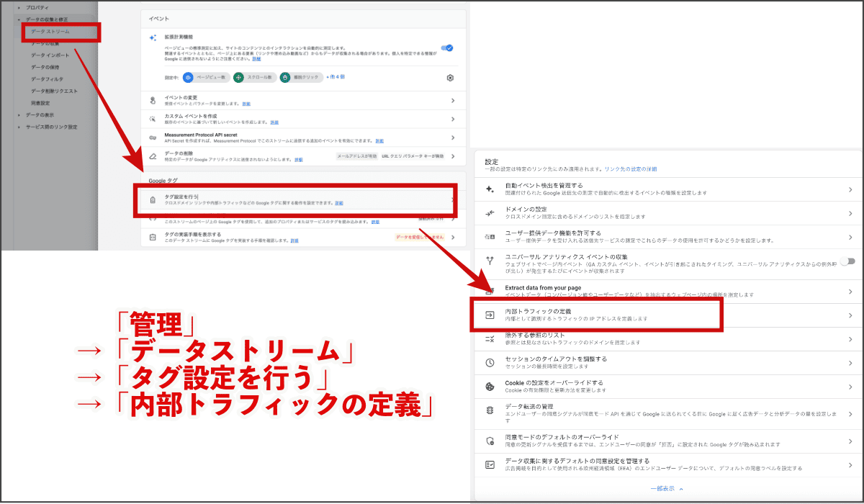Select 同意設定 in the sidebar
The width and height of the screenshot is (864, 504).
[41, 103]
